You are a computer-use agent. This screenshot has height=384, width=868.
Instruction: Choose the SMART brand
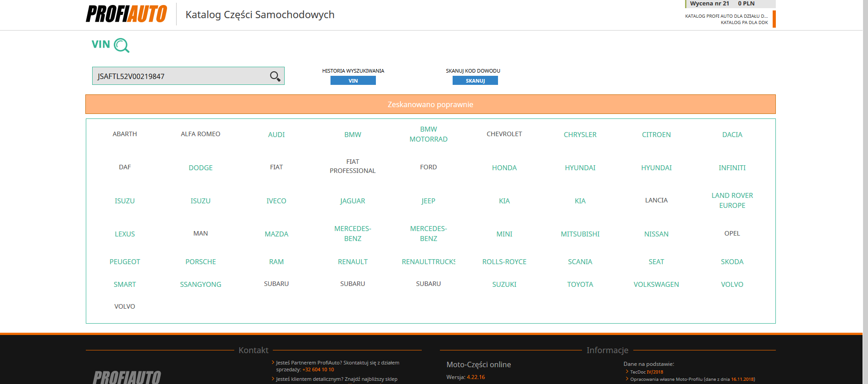coord(125,284)
